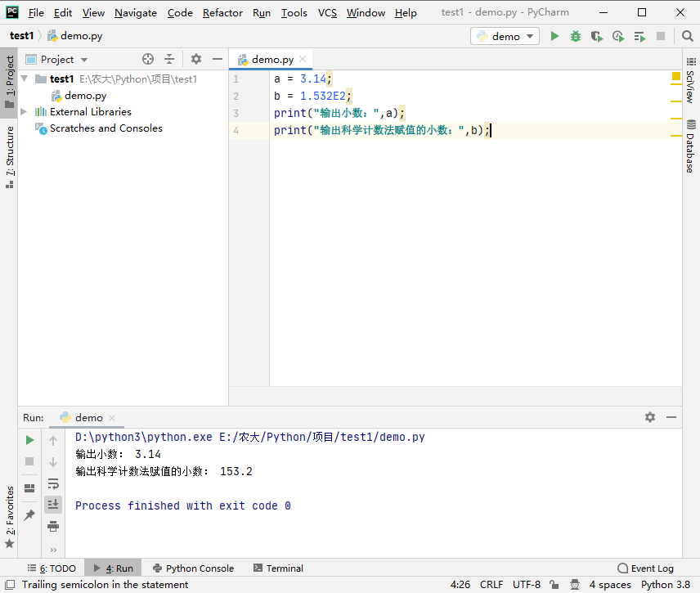Select demo.py in the project tree

coord(85,96)
